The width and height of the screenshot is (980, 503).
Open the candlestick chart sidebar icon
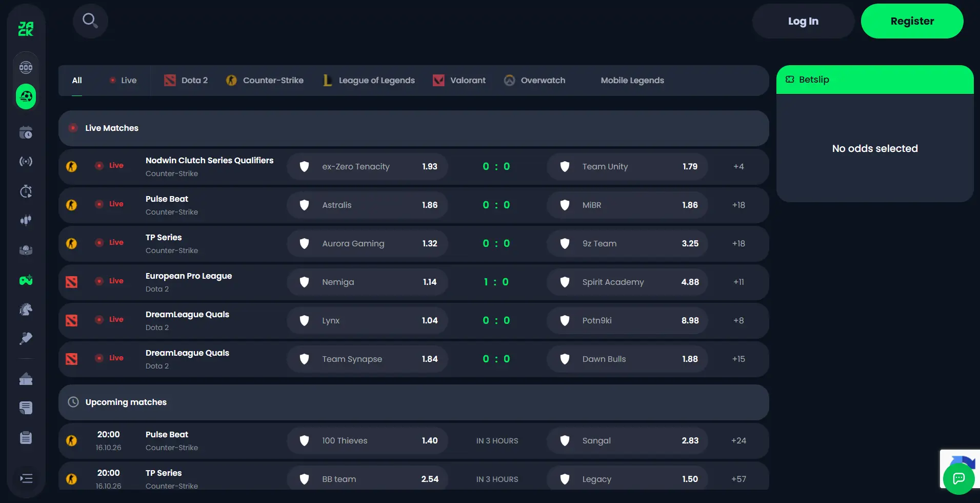(26, 220)
